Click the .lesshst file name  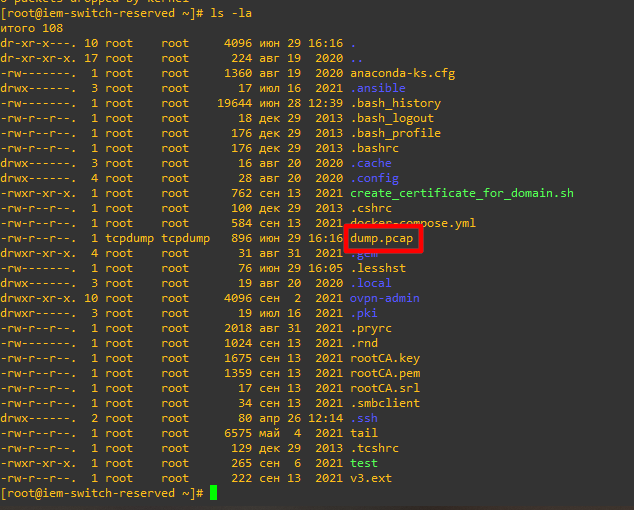pos(378,268)
